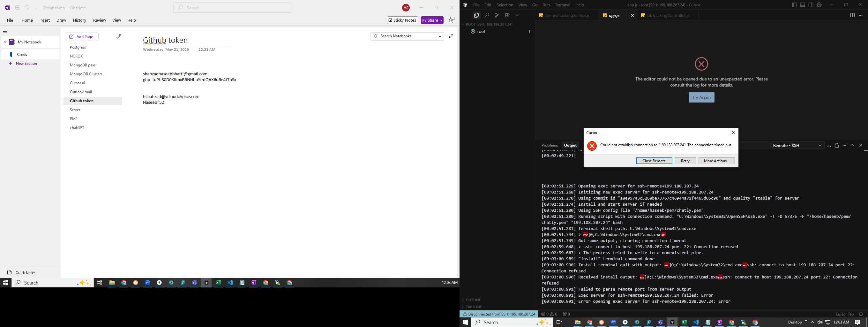The height and width of the screenshot is (327, 868).
Task: Click Disconnected from SSH status item
Action: [x=499, y=314]
